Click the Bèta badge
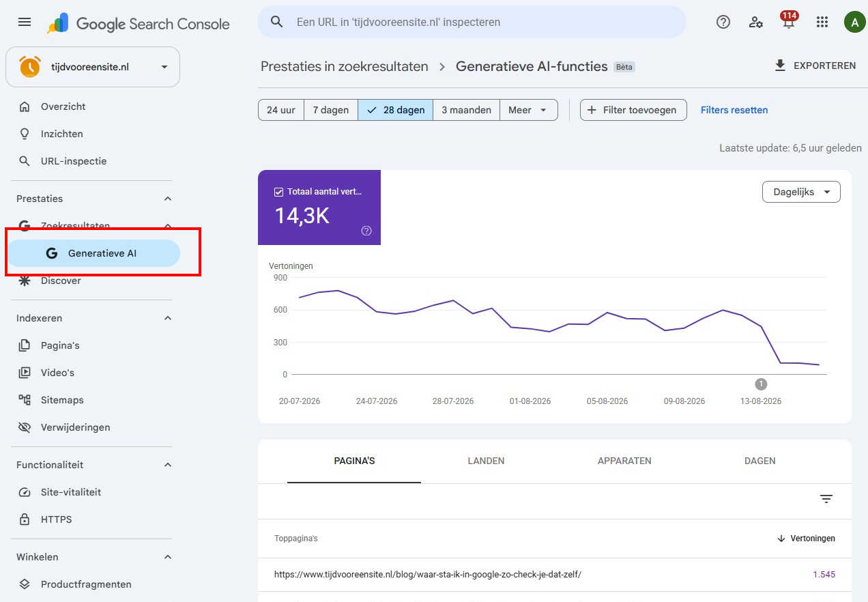The image size is (868, 602). pyautogui.click(x=624, y=67)
